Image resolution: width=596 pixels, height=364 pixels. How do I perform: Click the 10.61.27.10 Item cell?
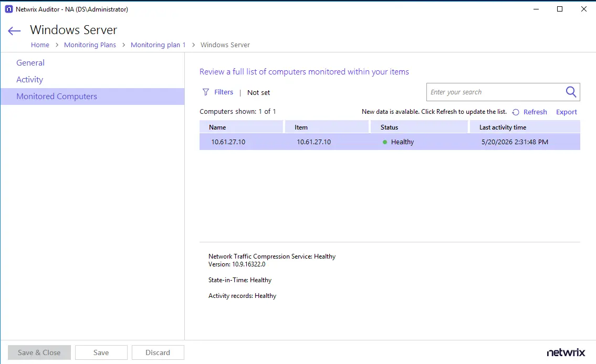(x=313, y=142)
